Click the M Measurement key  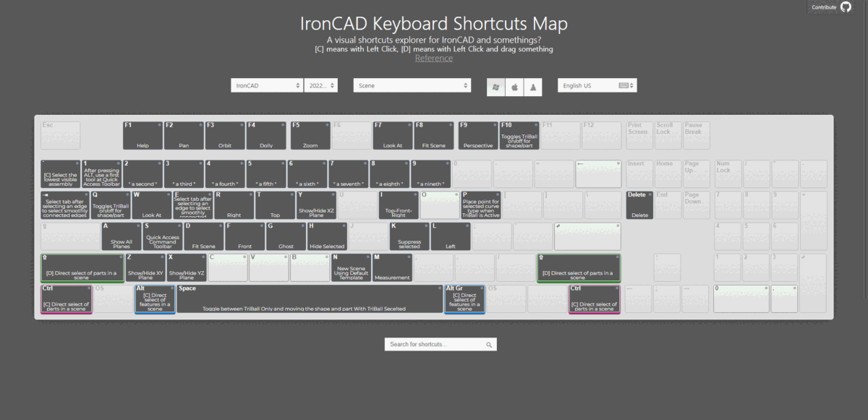(x=392, y=267)
